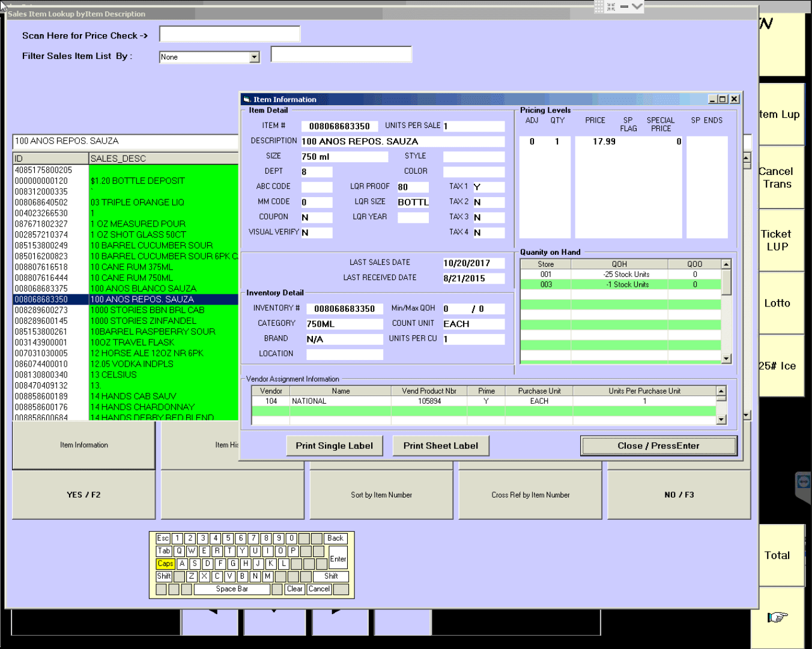This screenshot has height=649, width=812.
Task: Open the Filter Sales Item List dropdown
Action: point(254,57)
